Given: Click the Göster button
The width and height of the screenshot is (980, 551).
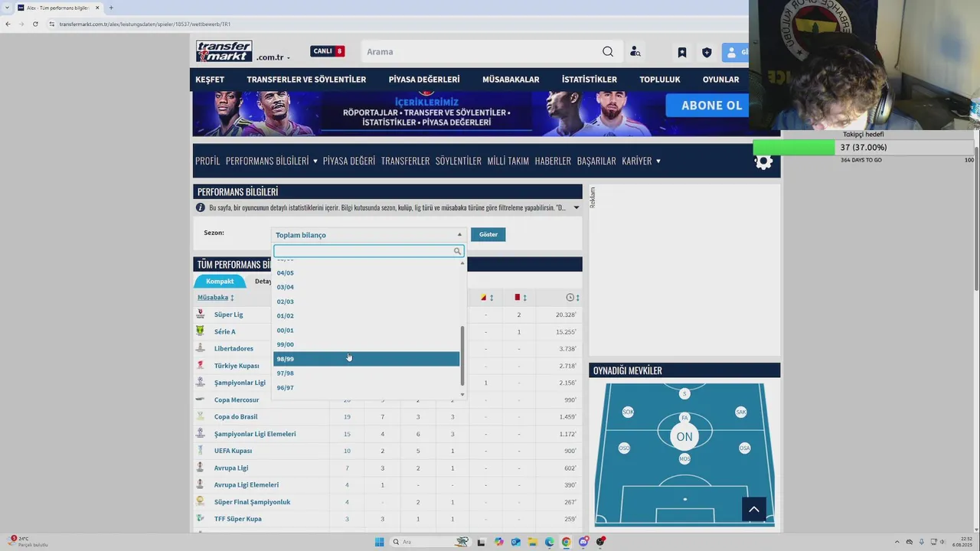Looking at the screenshot, I should click(488, 234).
